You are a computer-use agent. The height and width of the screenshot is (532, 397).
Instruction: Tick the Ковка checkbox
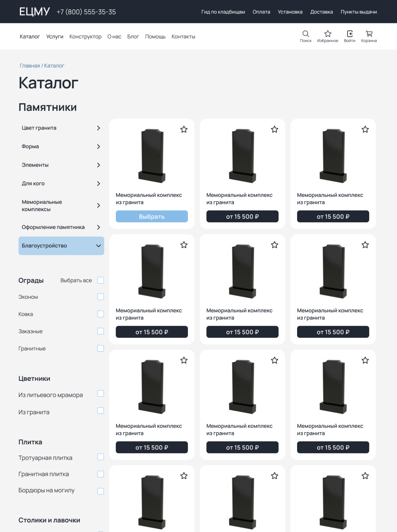click(x=101, y=314)
